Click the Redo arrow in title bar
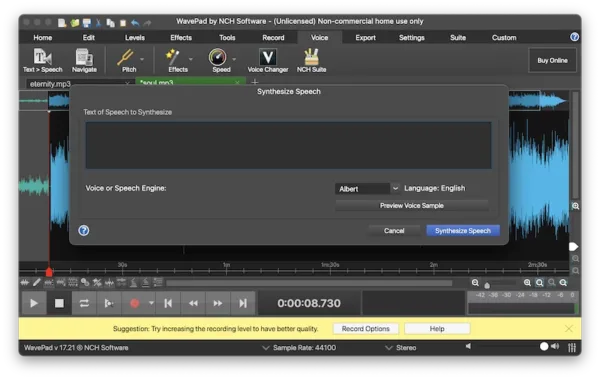 pos(147,23)
